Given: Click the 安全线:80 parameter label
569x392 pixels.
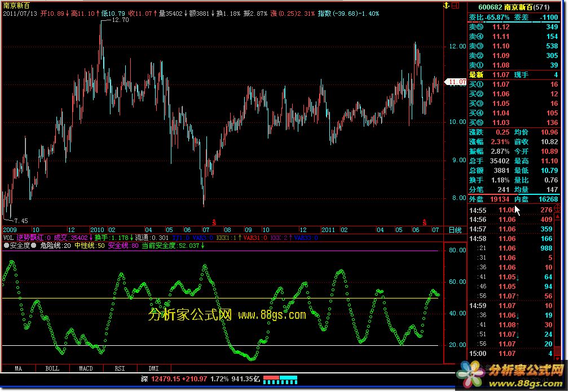Looking at the screenshot, I should pos(123,246).
